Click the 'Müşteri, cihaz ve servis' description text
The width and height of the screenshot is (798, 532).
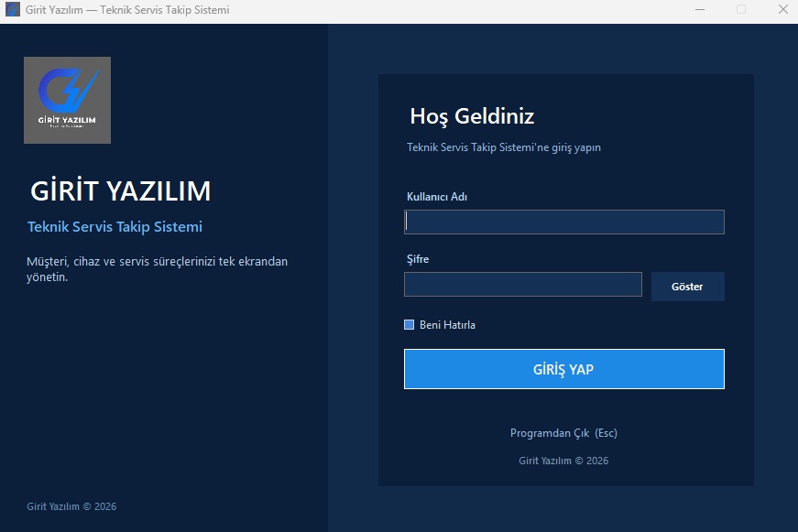[x=158, y=269]
